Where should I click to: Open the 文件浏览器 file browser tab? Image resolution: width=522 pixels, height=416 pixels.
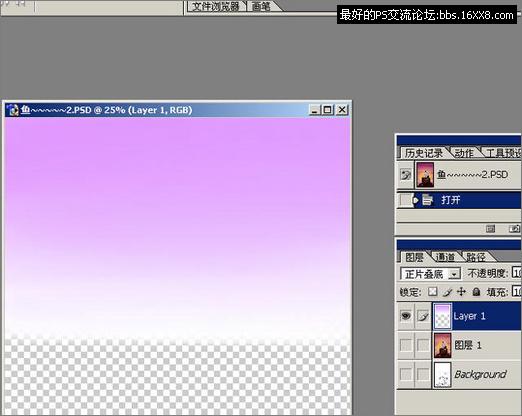coord(216,6)
